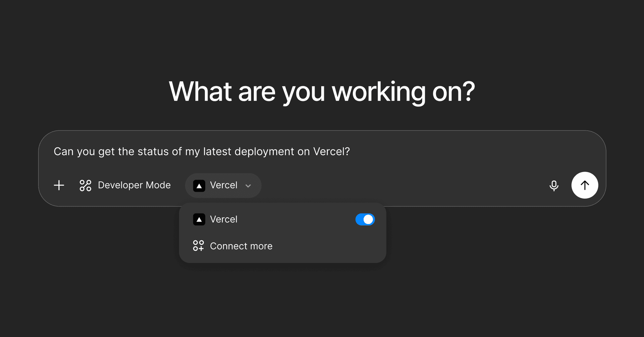Select the Vercel entry in the dropdown menu
Image resolution: width=644 pixels, height=337 pixels.
(223, 220)
